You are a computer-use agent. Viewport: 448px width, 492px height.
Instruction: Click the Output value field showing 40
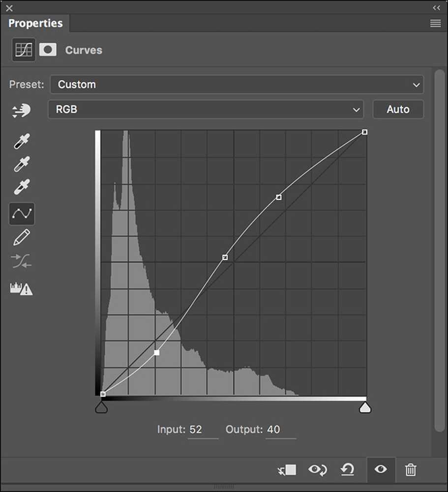(281, 430)
